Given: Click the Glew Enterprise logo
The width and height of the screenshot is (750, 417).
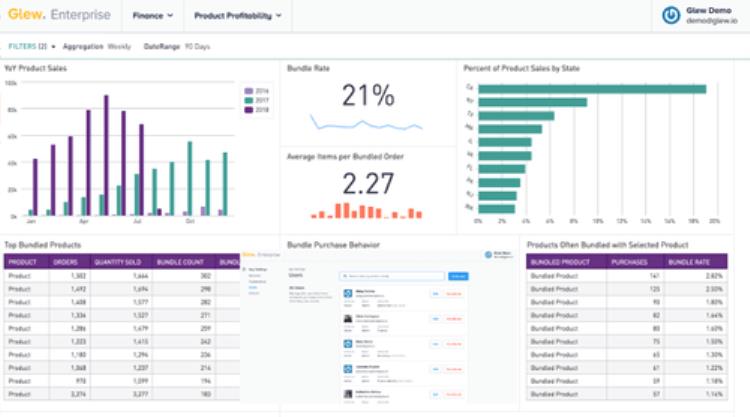Looking at the screenshot, I should point(58,15).
